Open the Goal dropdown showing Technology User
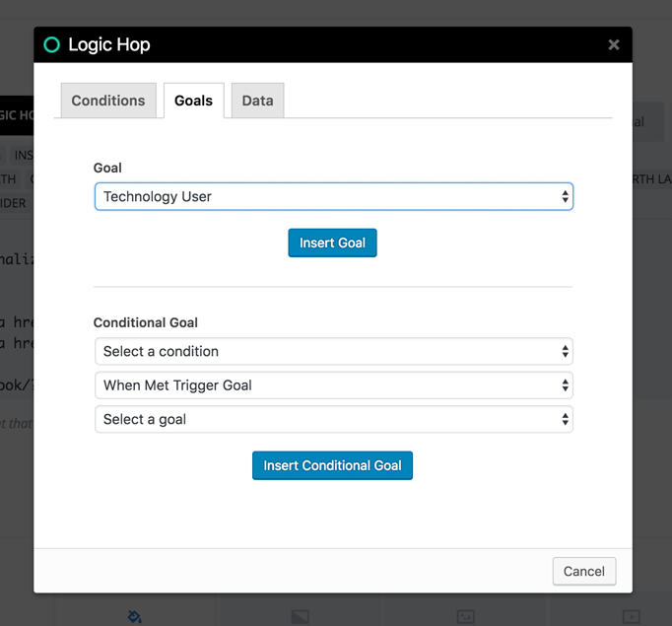Viewport: 672px width, 626px height. pos(334,196)
